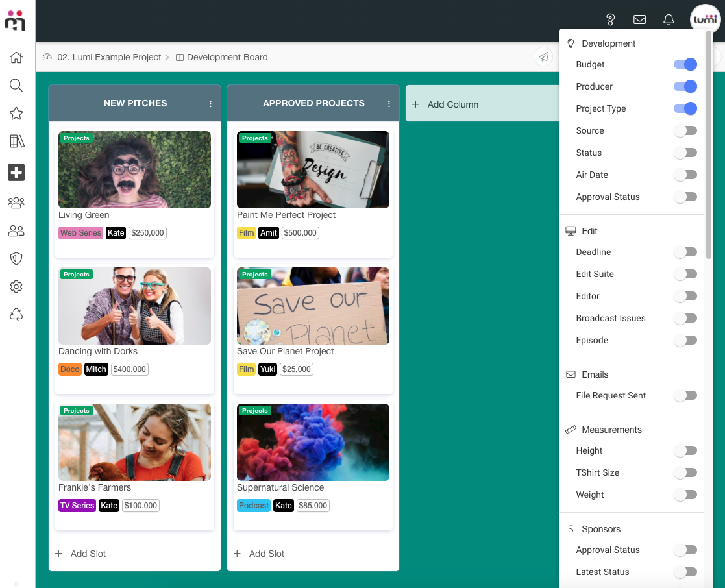Disable the Budget toggle
This screenshot has width=725, height=588.
[x=685, y=64]
